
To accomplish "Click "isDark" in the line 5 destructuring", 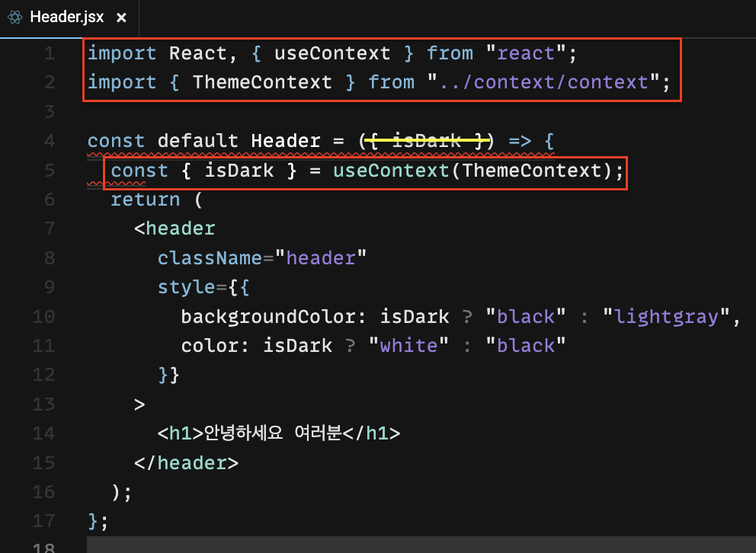I will (x=239, y=171).
